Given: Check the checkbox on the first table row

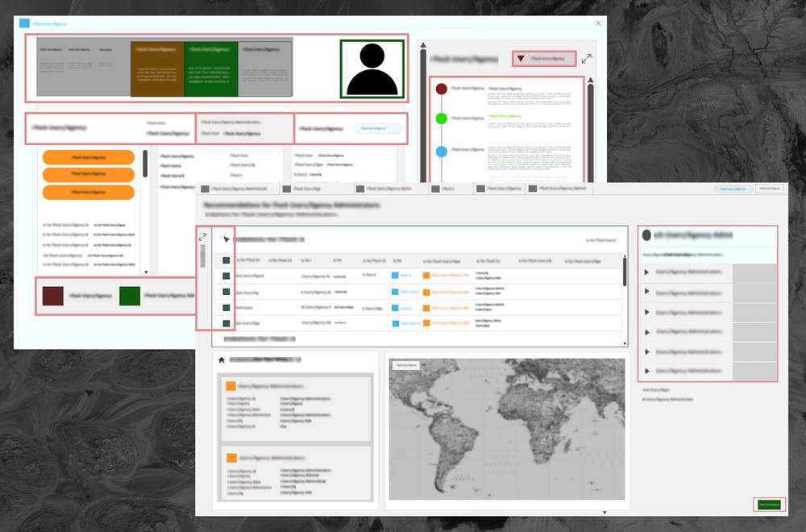Looking at the screenshot, I should coord(226,275).
